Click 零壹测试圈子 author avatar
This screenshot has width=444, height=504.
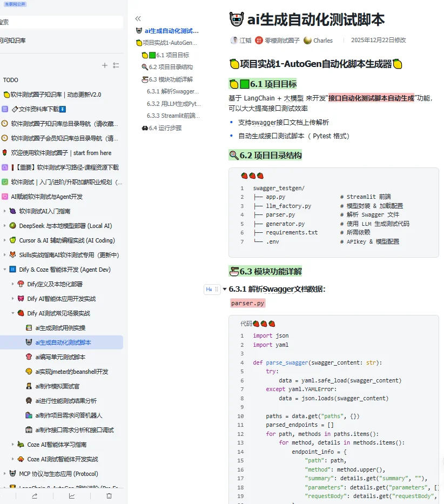(x=259, y=40)
